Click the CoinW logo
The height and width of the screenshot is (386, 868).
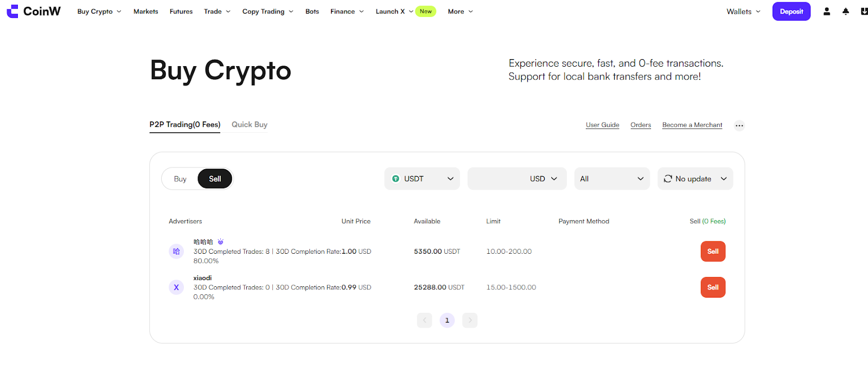(34, 11)
